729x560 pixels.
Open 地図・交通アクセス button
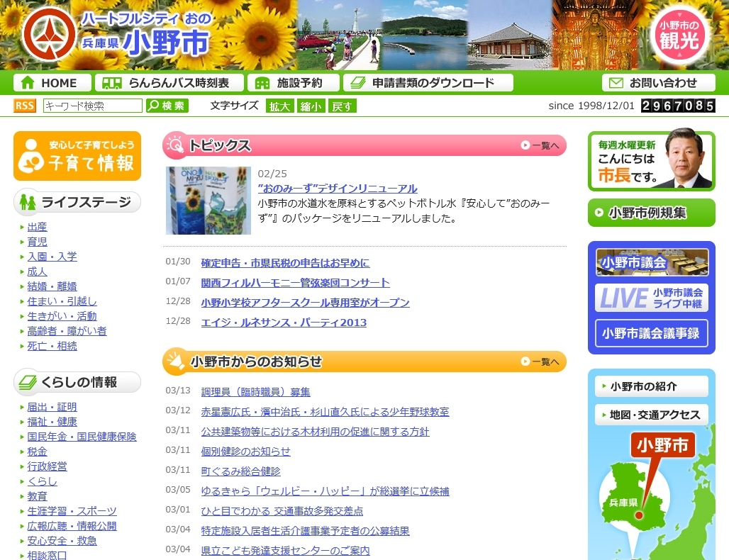(652, 415)
